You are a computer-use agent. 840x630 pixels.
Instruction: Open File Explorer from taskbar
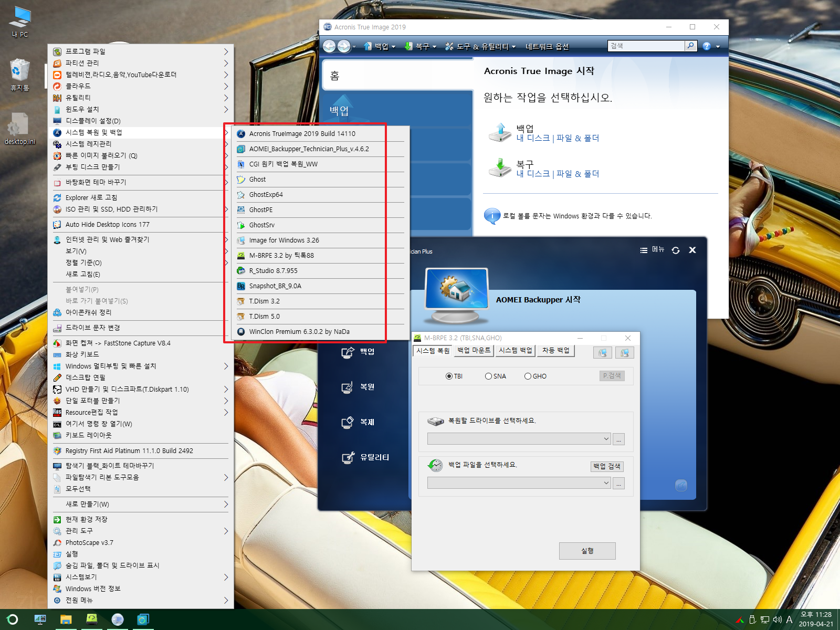(66, 619)
